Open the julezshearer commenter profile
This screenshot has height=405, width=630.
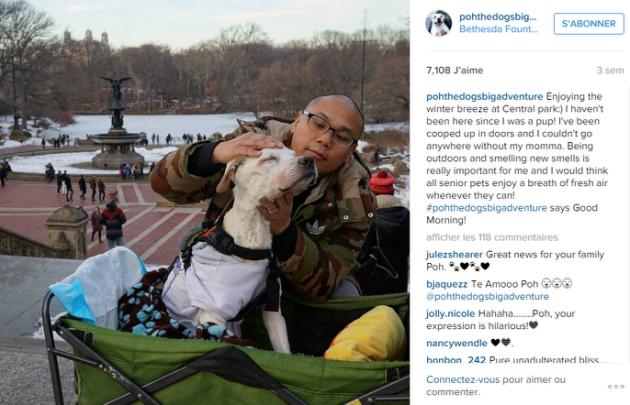[x=454, y=255]
